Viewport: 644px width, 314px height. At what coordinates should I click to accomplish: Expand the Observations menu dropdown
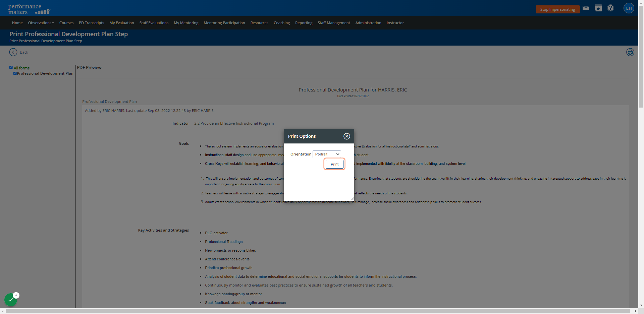[41, 23]
